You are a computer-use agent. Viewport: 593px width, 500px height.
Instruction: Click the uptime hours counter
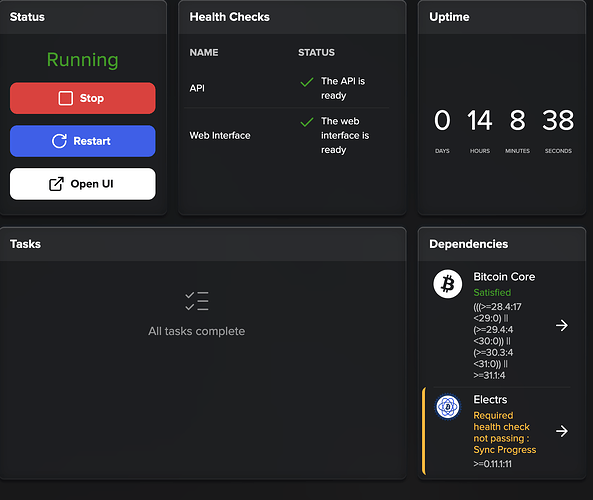(x=480, y=121)
